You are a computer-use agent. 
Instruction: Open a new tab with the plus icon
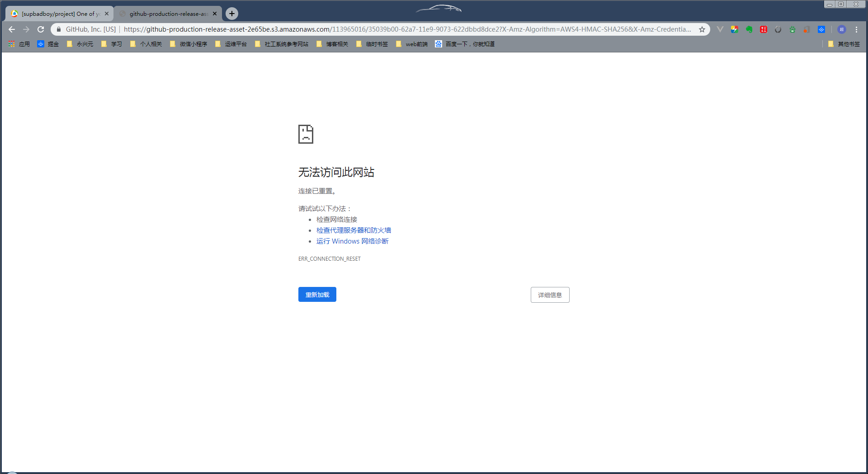[231, 14]
